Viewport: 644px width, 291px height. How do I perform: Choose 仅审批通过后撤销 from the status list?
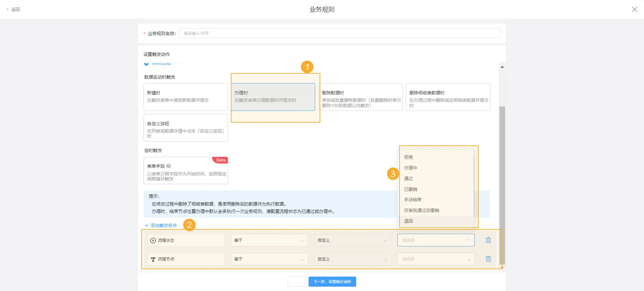(x=422, y=210)
